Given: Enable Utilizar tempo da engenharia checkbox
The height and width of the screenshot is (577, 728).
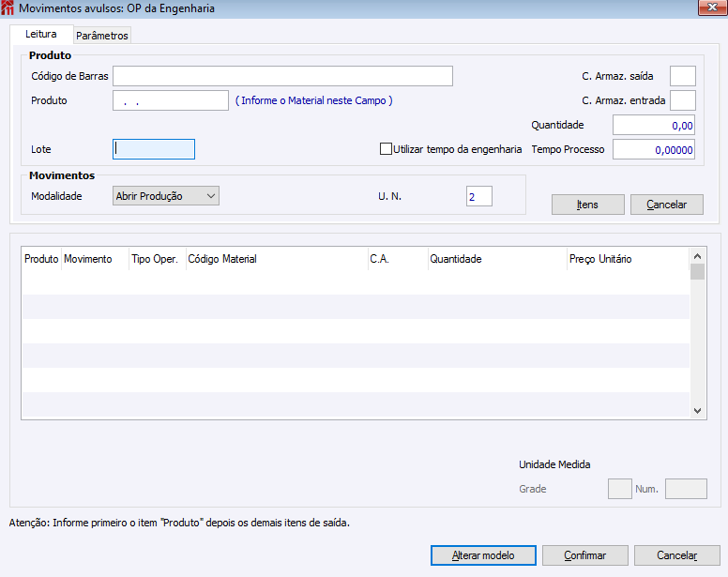Looking at the screenshot, I should (386, 149).
